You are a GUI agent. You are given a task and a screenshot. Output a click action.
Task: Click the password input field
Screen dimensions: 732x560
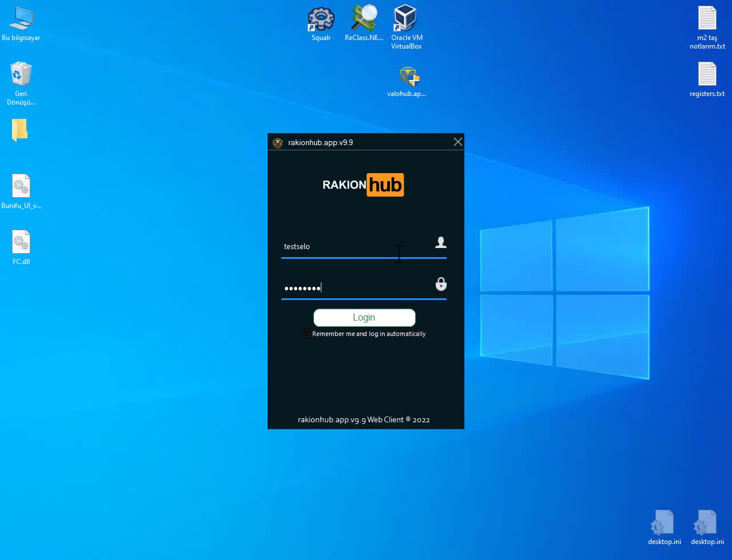tap(343, 287)
